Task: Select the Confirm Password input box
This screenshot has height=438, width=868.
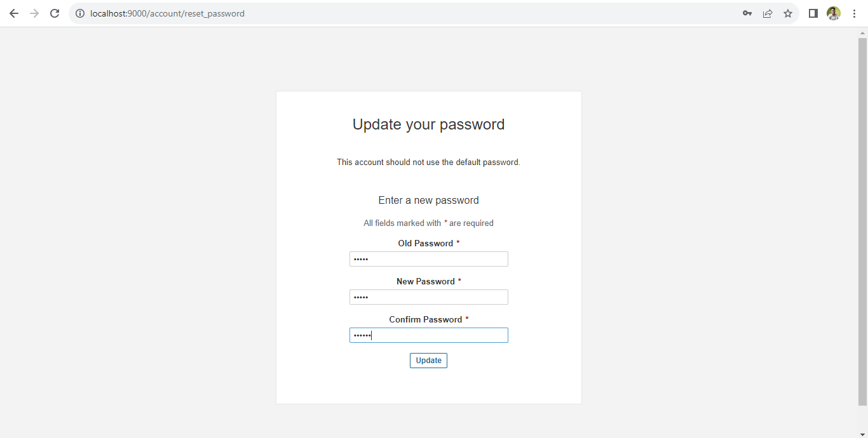Action: [429, 335]
